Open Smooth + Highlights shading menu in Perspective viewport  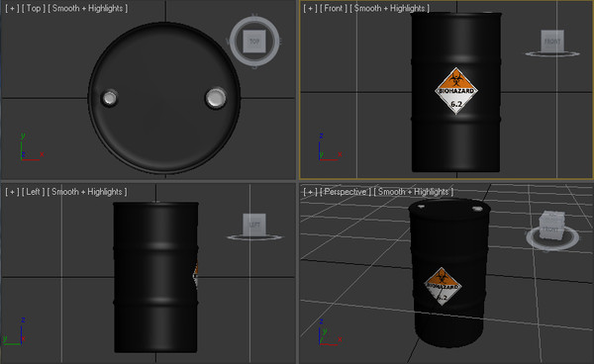[414, 192]
